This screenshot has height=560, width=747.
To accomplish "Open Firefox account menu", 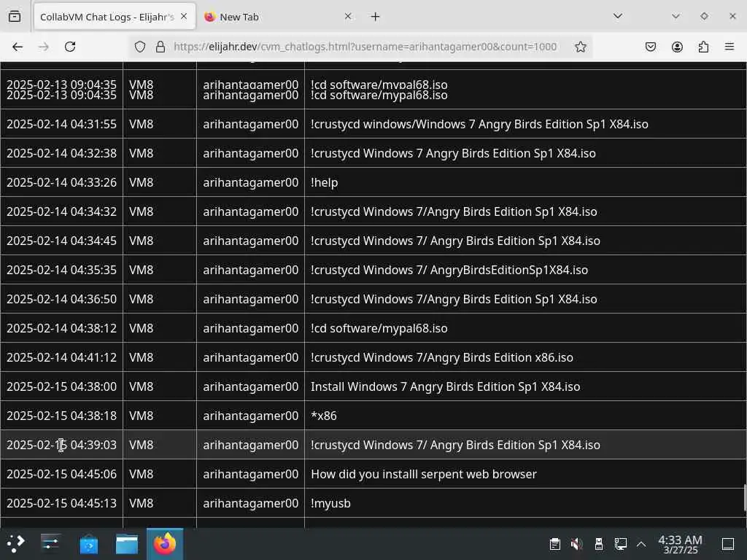I will tap(677, 47).
